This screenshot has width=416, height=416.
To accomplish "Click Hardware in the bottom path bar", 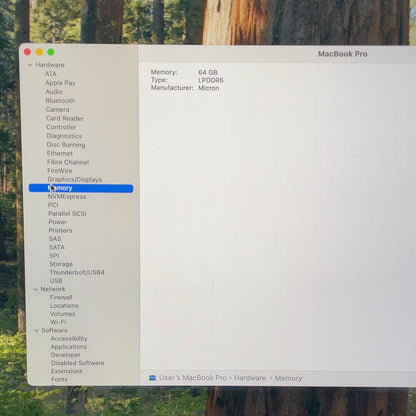I will coord(250,378).
